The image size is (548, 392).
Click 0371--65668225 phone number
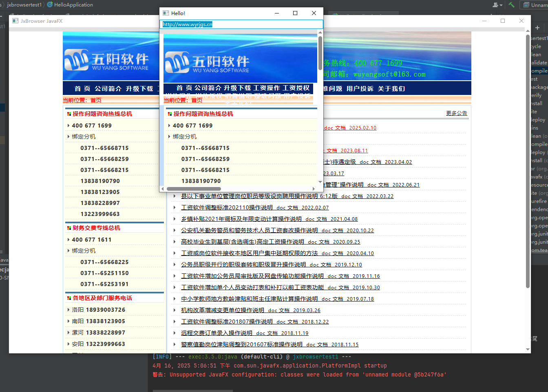[x=104, y=262]
